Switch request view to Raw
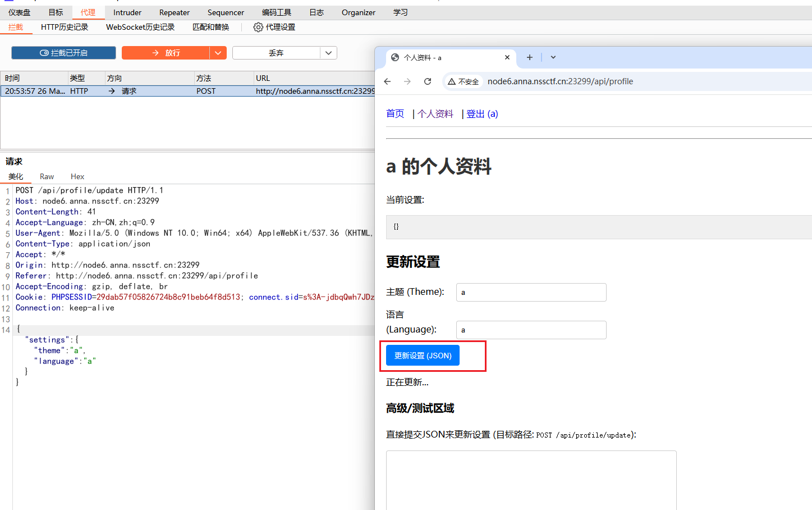This screenshot has height=510, width=812. [x=47, y=176]
